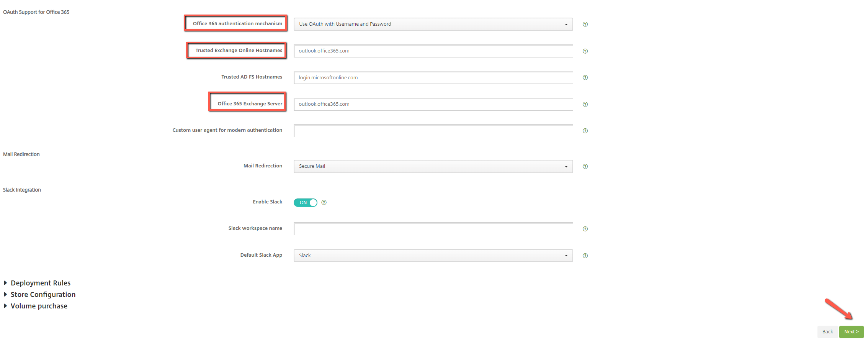
Task: Click help icon beside Trusted Exchange Online Hostnames
Action: click(x=585, y=51)
